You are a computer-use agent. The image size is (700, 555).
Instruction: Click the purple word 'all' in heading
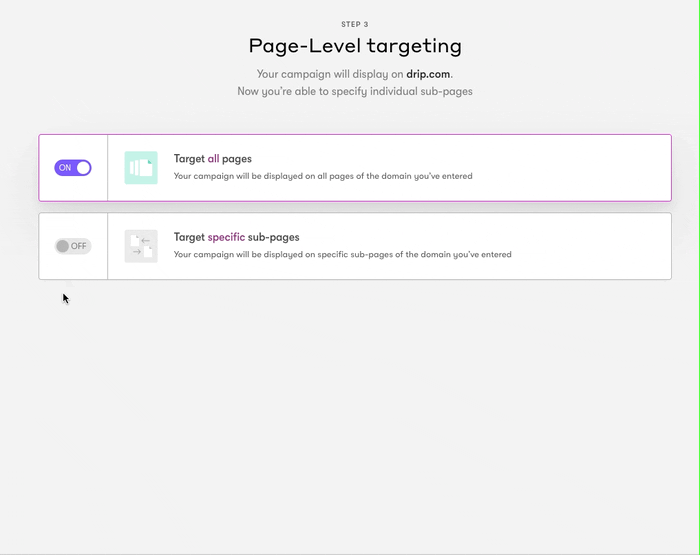pos(213,159)
